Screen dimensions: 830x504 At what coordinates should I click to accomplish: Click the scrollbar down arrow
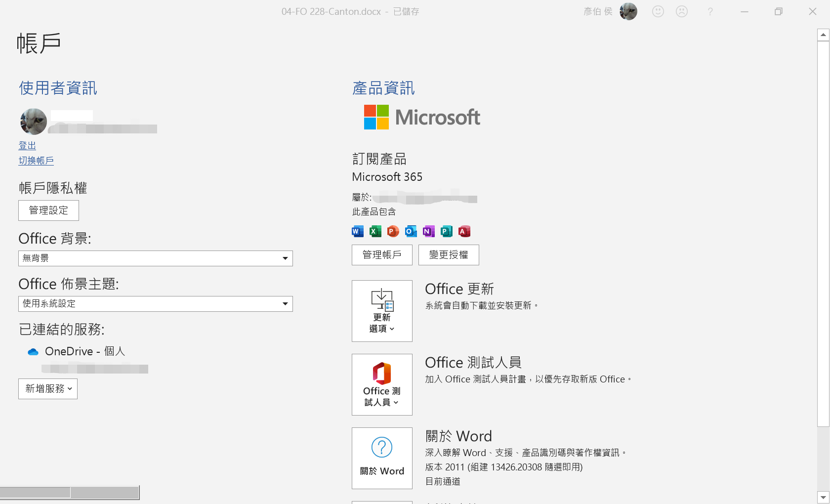pos(823,497)
